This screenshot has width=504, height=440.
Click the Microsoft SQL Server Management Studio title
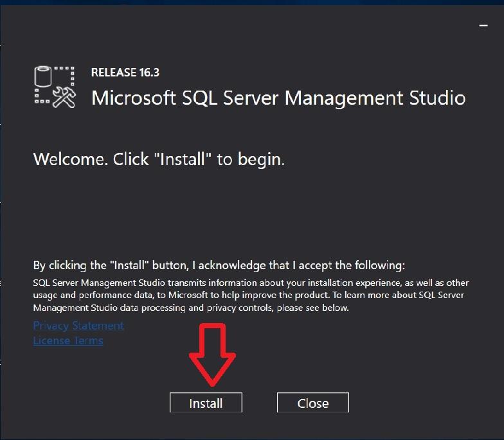[278, 98]
